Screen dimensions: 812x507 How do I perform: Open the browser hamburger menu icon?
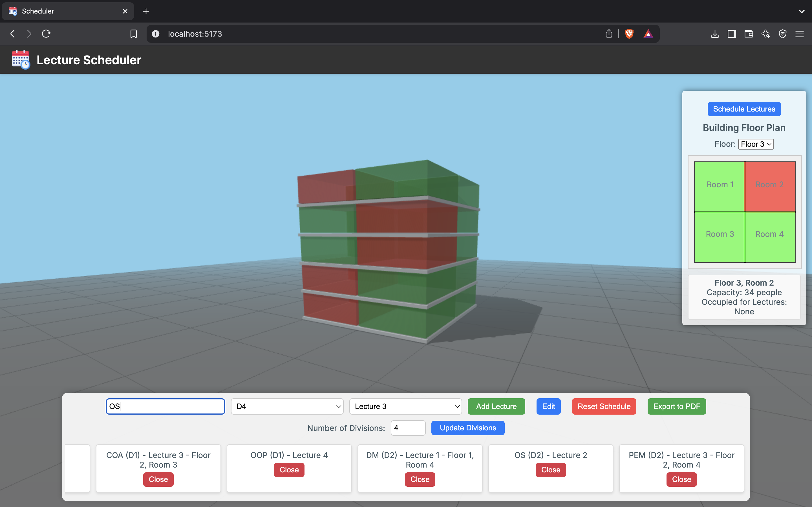[x=800, y=34]
